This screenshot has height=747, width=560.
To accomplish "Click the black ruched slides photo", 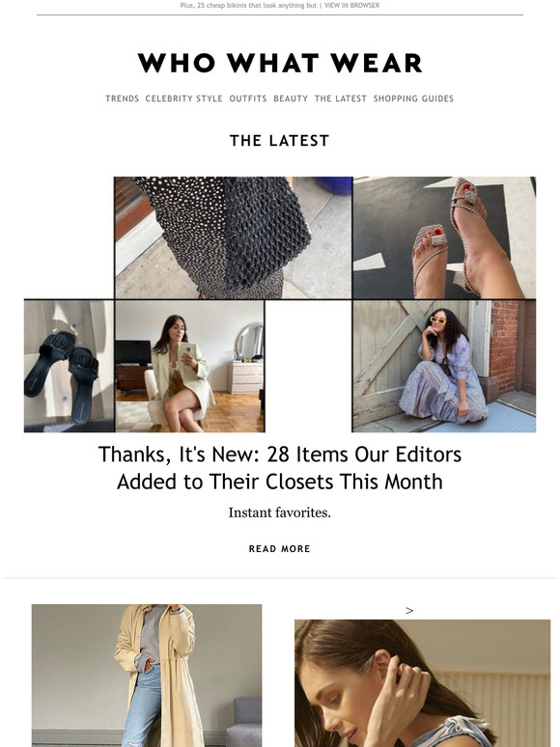I will point(70,366).
